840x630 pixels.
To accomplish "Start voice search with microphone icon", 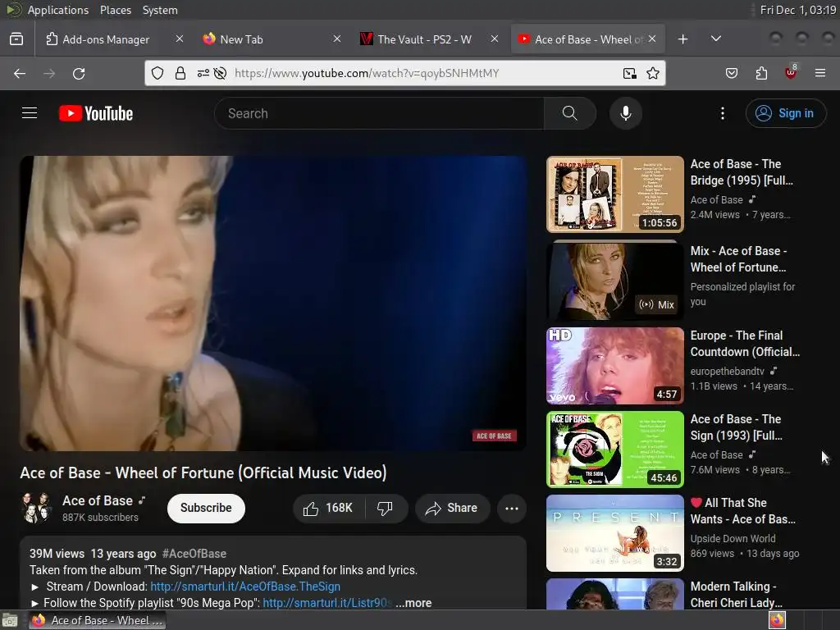I will (625, 113).
